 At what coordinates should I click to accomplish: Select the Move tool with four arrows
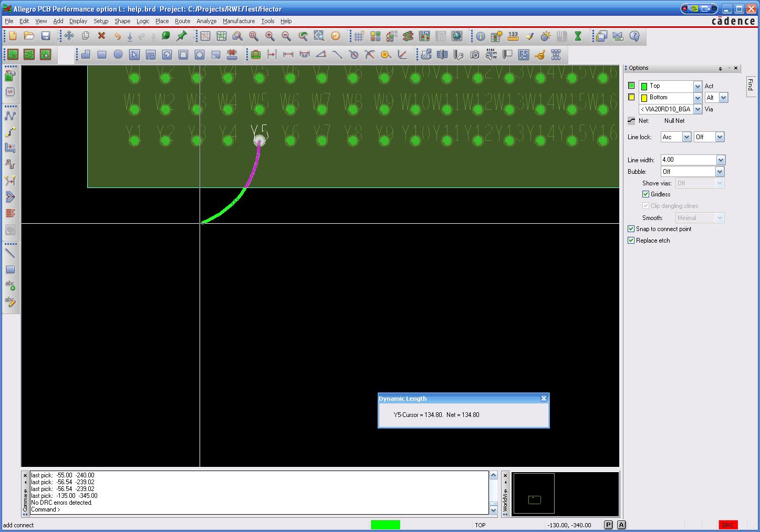69,36
